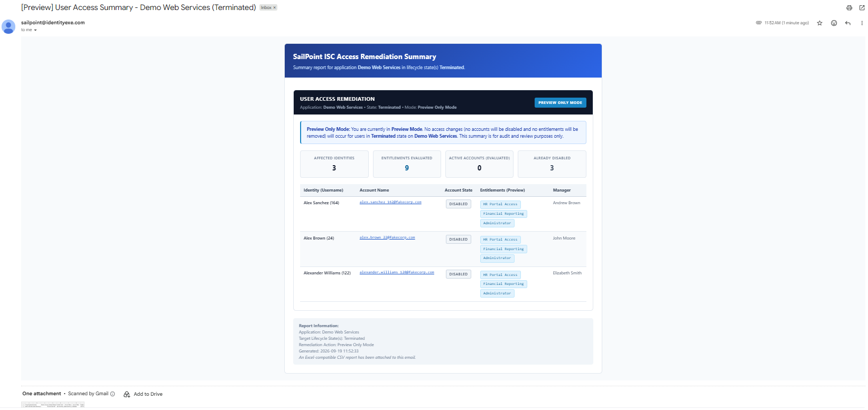The height and width of the screenshot is (410, 868).
Task: Click the email timestamp 11:52 AM
Action: tap(787, 23)
